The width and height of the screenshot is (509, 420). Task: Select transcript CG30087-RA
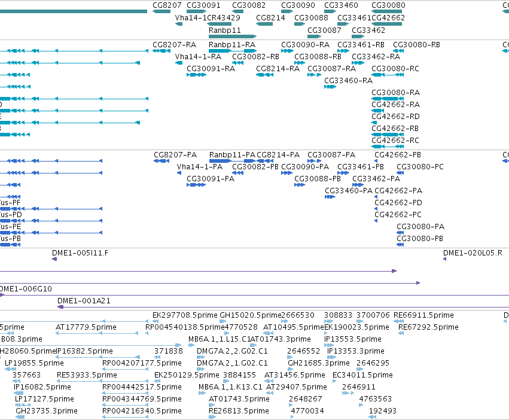click(x=314, y=75)
